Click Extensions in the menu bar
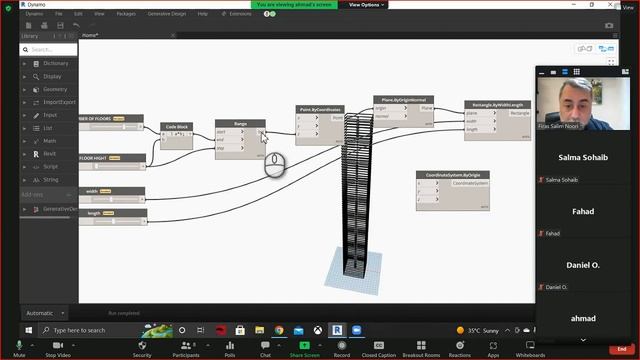Screen dimensions: 640x360 click(x=240, y=14)
